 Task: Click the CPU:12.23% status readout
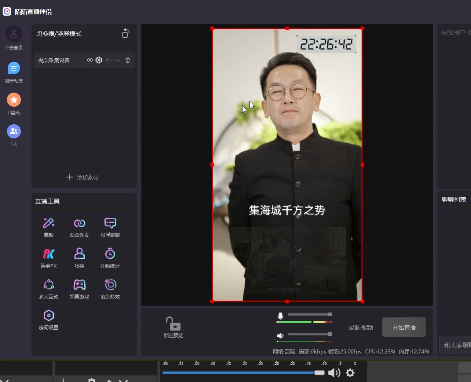click(x=380, y=351)
